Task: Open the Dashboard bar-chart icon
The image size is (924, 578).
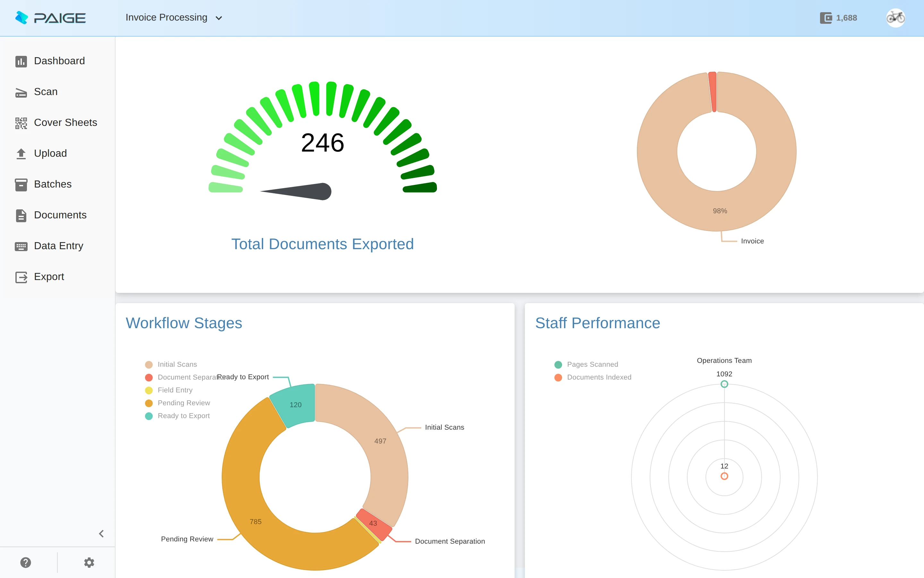Action: click(21, 61)
